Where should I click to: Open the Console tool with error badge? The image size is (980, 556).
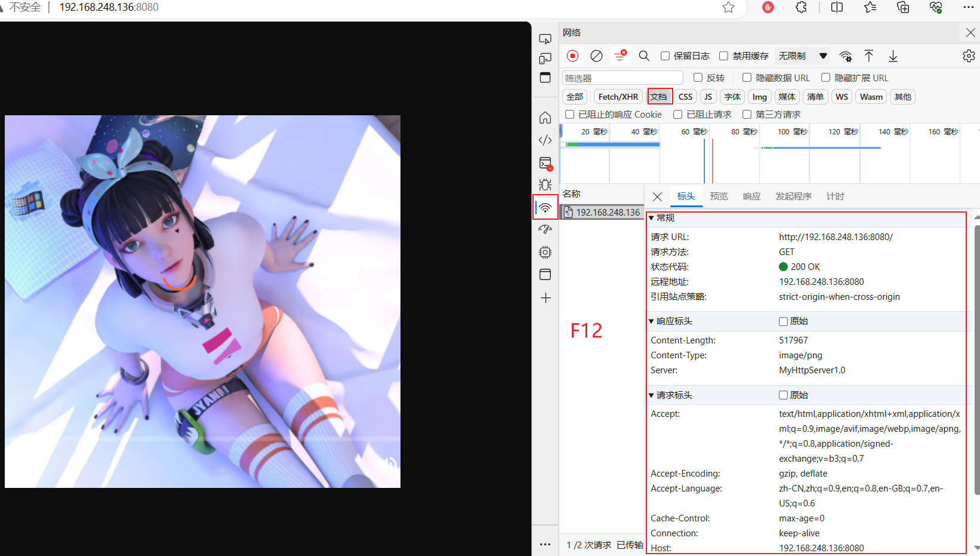546,163
